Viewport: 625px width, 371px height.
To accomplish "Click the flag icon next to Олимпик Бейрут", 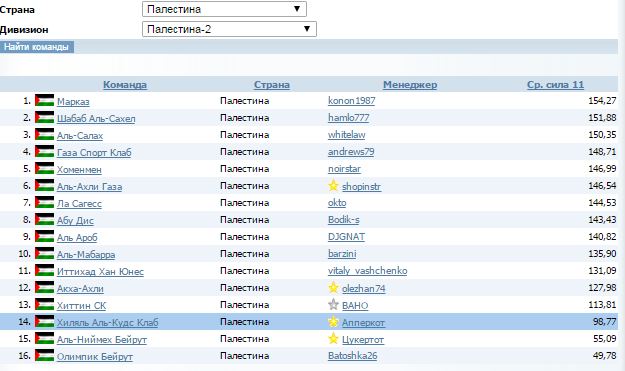I will (44, 355).
